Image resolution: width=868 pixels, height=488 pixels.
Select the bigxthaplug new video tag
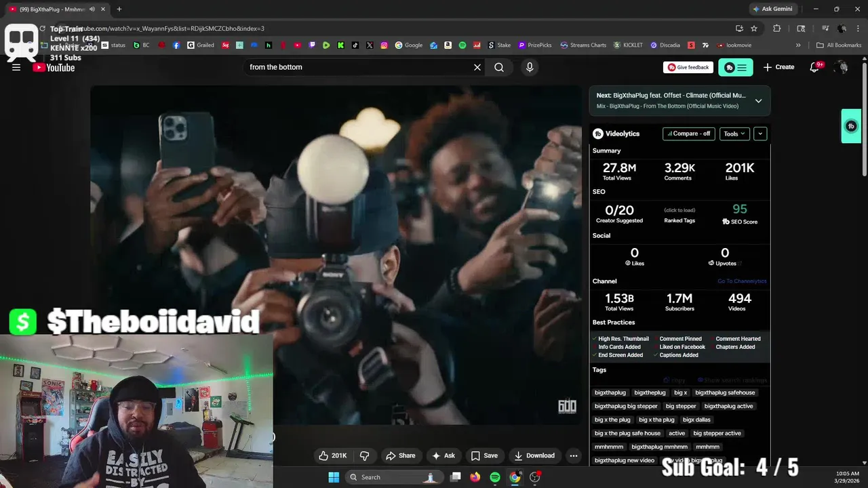625,460
